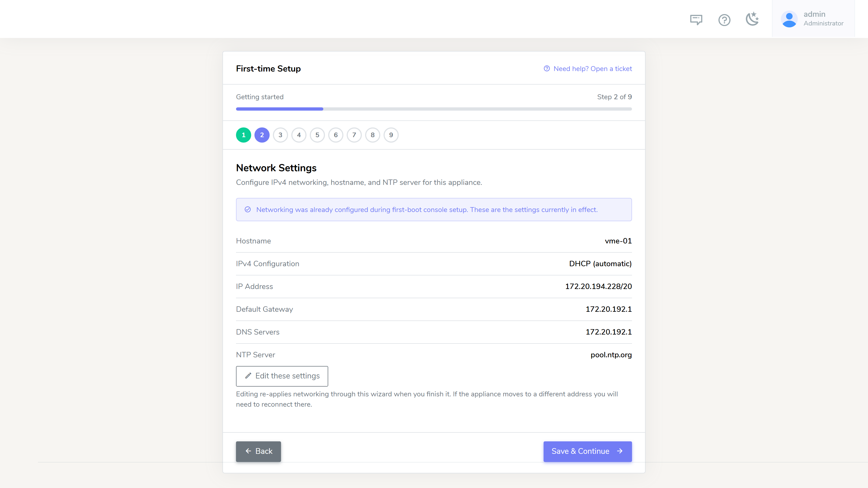The width and height of the screenshot is (868, 488).
Task: Select the IP address 172.20.194.228/20
Action: coord(598,287)
